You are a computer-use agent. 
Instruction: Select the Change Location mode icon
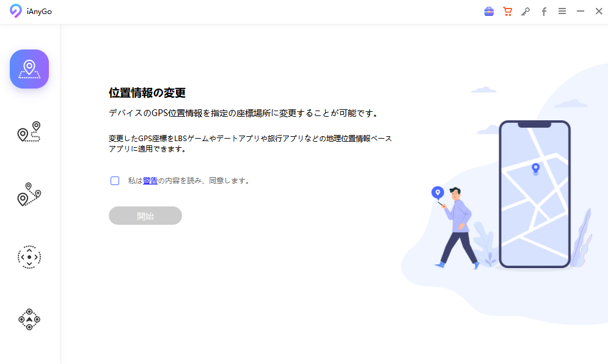tap(29, 69)
